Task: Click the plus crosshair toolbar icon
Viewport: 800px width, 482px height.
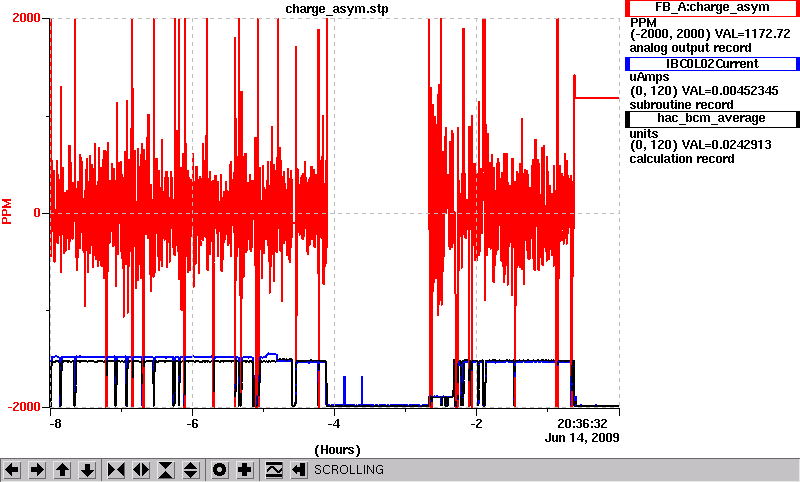Action: pyautogui.click(x=245, y=470)
